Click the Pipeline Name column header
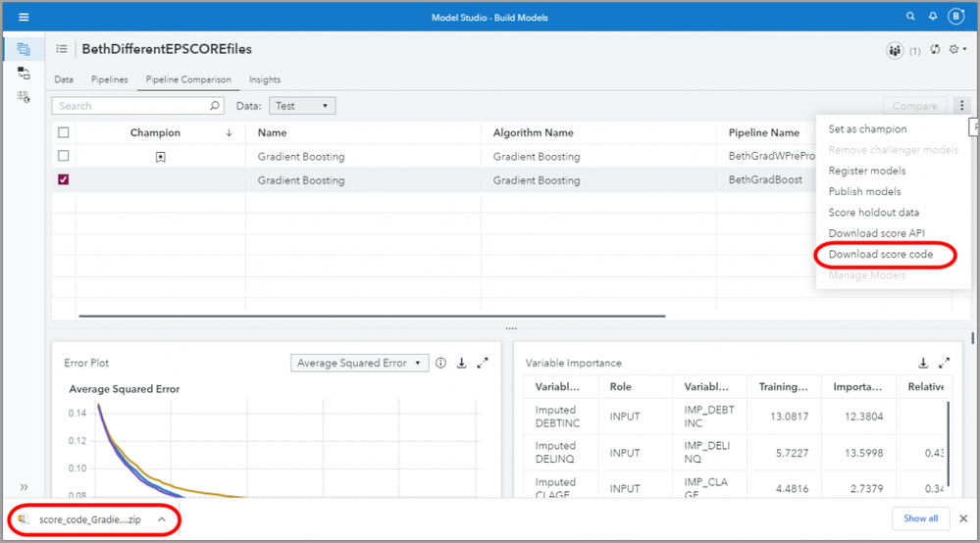 pyautogui.click(x=764, y=132)
